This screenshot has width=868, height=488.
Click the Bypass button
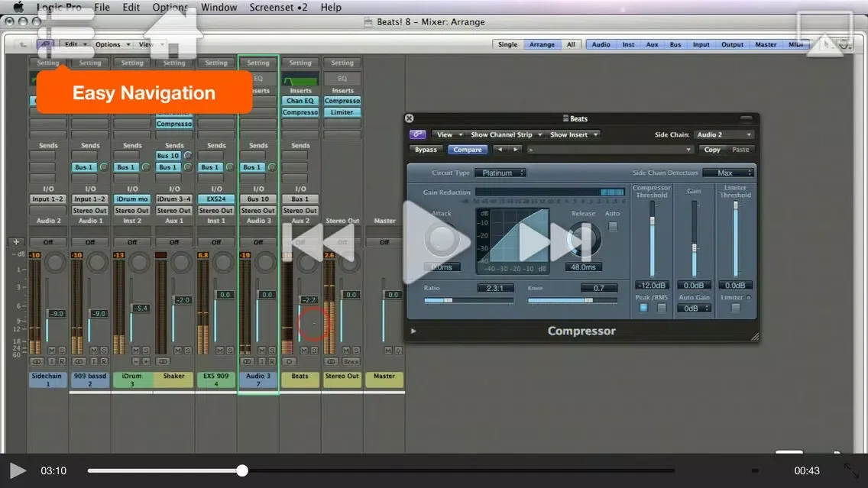[426, 150]
